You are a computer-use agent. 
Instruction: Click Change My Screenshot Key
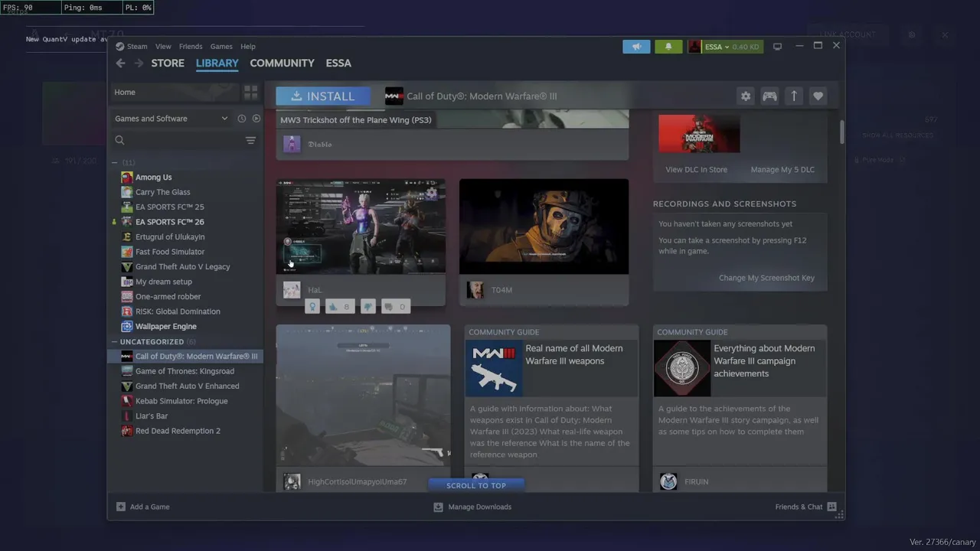766,278
